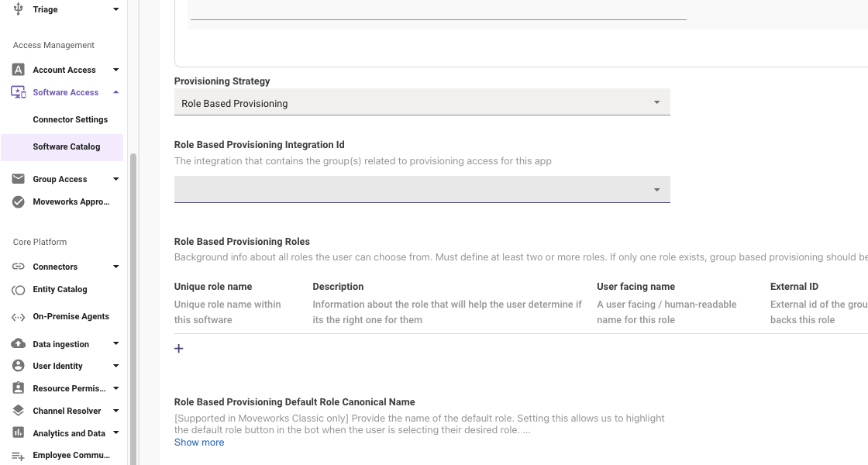Expand the Channel Resolver menu arrow
Image resolution: width=868 pixels, height=465 pixels.
(x=115, y=411)
